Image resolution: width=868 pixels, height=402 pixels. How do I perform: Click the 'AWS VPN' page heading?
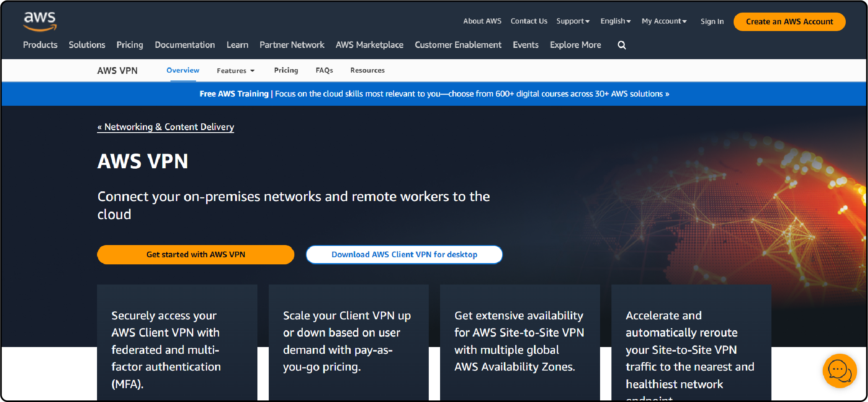pos(143,162)
